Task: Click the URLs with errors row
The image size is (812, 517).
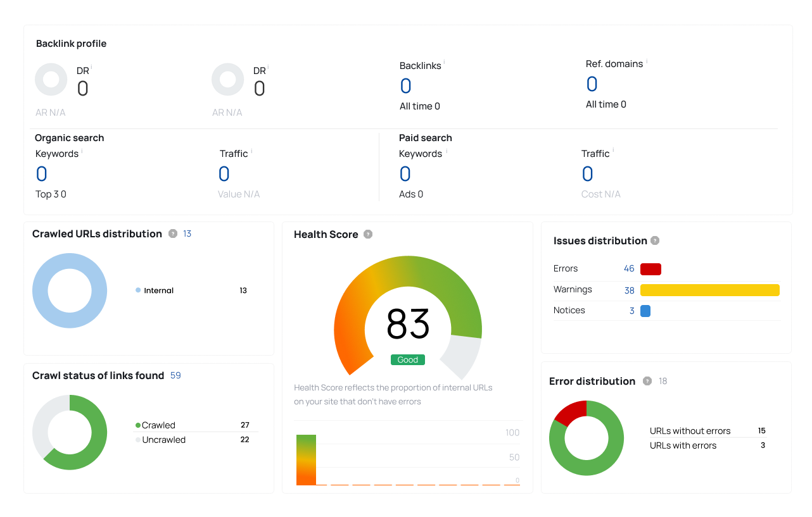Action: point(708,445)
